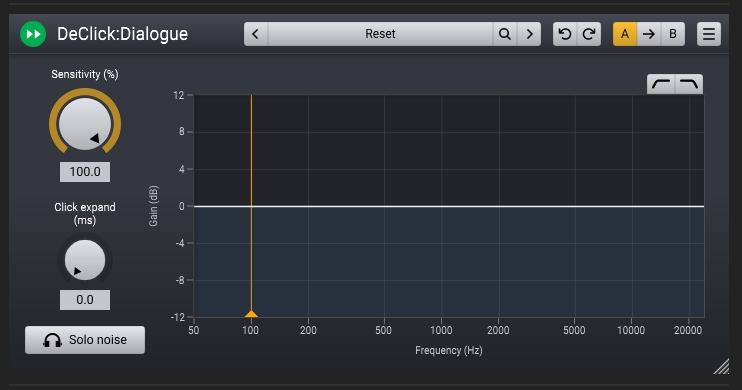
Task: Click the Click expand knob
Action: (85, 260)
